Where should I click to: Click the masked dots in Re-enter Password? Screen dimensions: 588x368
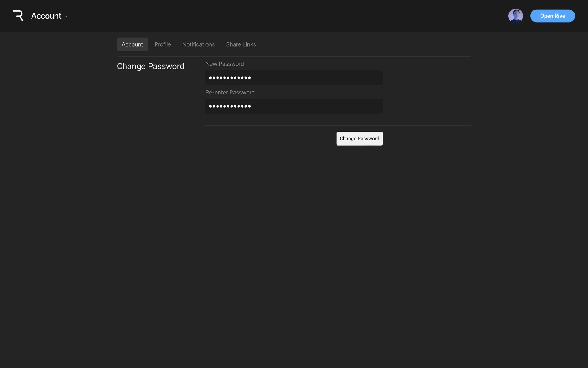pyautogui.click(x=230, y=106)
